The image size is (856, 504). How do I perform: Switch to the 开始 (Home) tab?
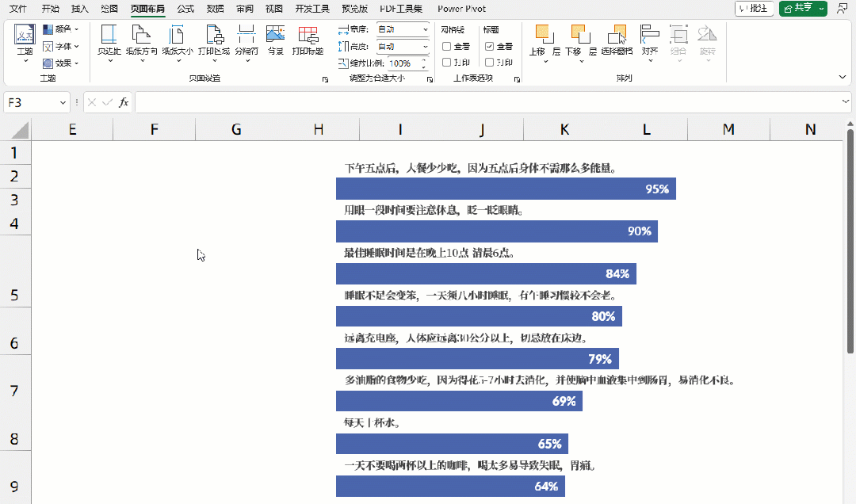[x=50, y=9]
